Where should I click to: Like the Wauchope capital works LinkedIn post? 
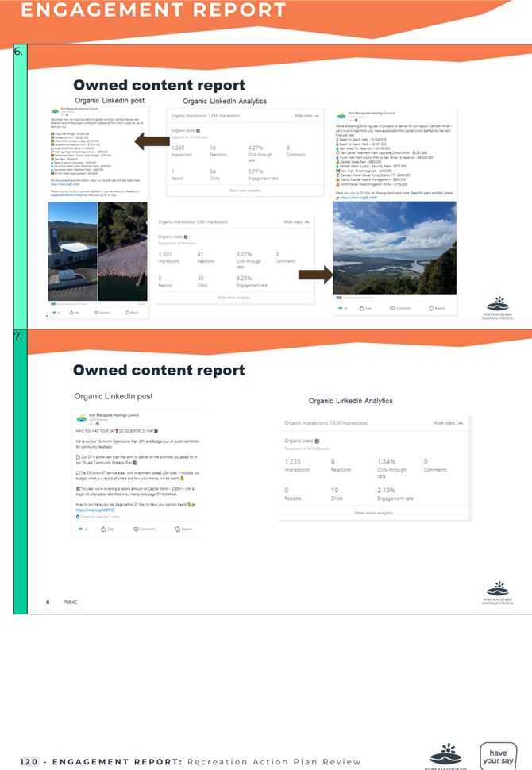[75, 312]
